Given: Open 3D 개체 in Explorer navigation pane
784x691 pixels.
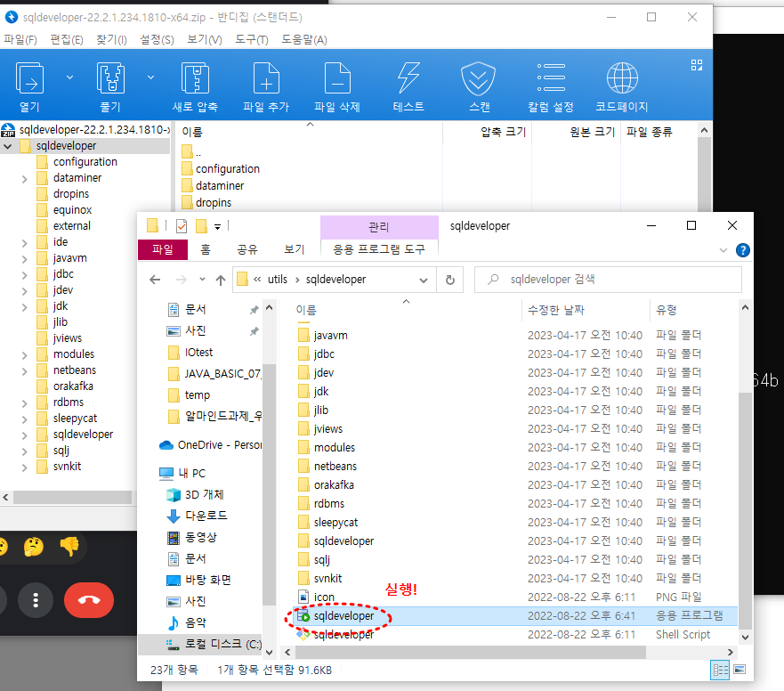Looking at the screenshot, I should tap(204, 495).
